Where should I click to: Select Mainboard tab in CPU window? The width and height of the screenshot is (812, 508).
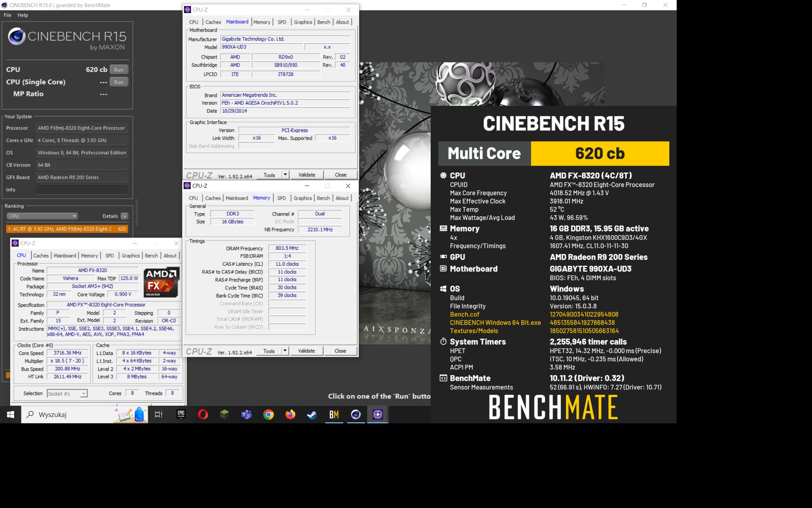click(65, 255)
